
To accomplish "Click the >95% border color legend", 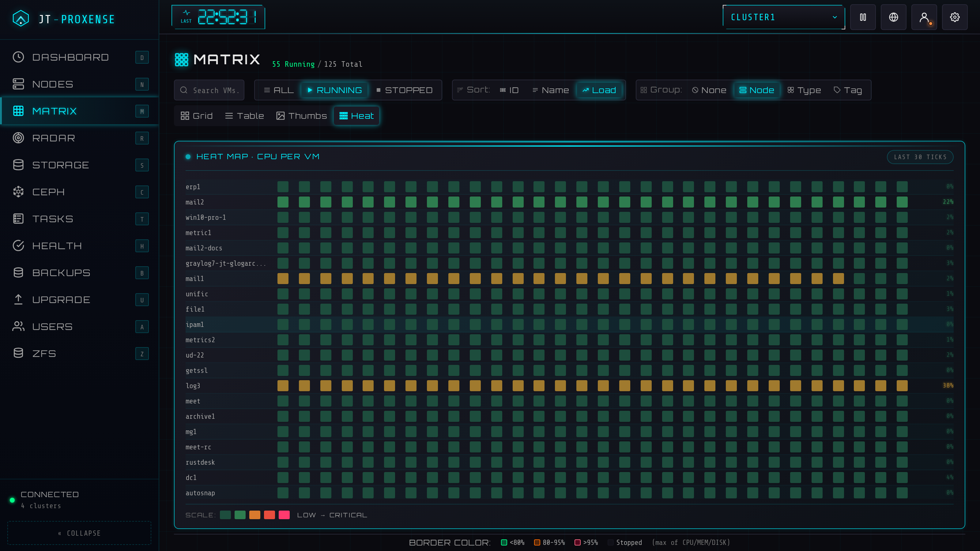I will click(x=586, y=542).
